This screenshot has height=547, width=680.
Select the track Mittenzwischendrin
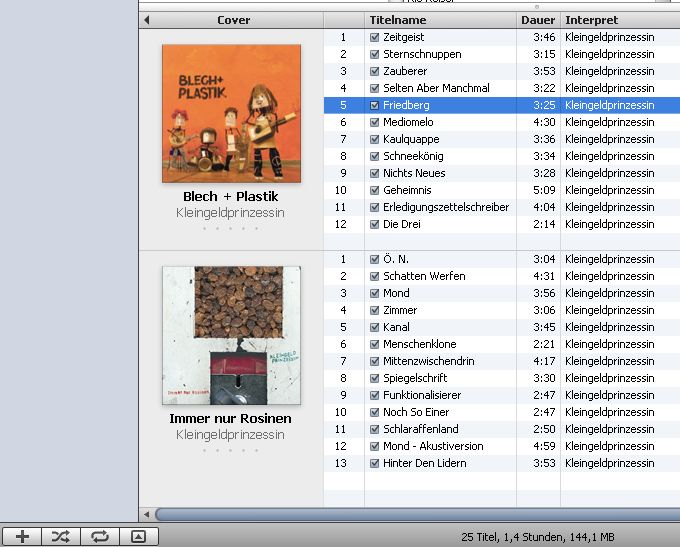click(x=428, y=361)
